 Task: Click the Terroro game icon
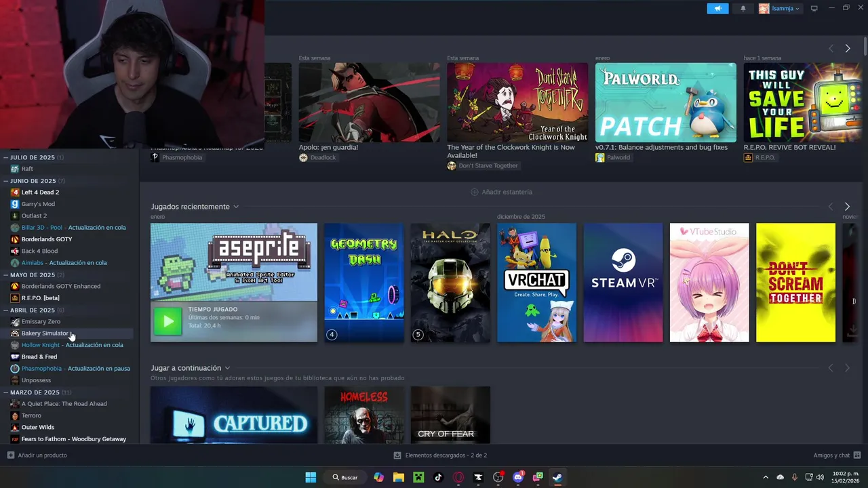(x=15, y=415)
